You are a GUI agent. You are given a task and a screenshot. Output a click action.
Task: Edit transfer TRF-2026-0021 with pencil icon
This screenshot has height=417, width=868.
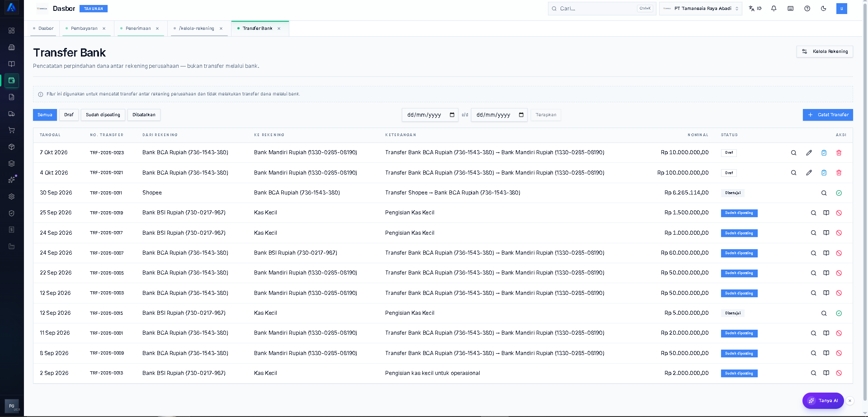click(x=809, y=173)
